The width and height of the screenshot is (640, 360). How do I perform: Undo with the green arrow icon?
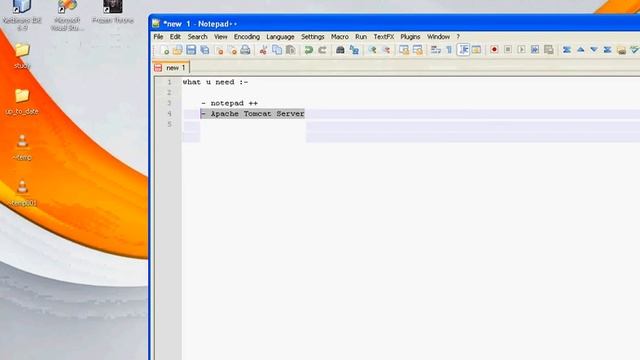(x=309, y=50)
